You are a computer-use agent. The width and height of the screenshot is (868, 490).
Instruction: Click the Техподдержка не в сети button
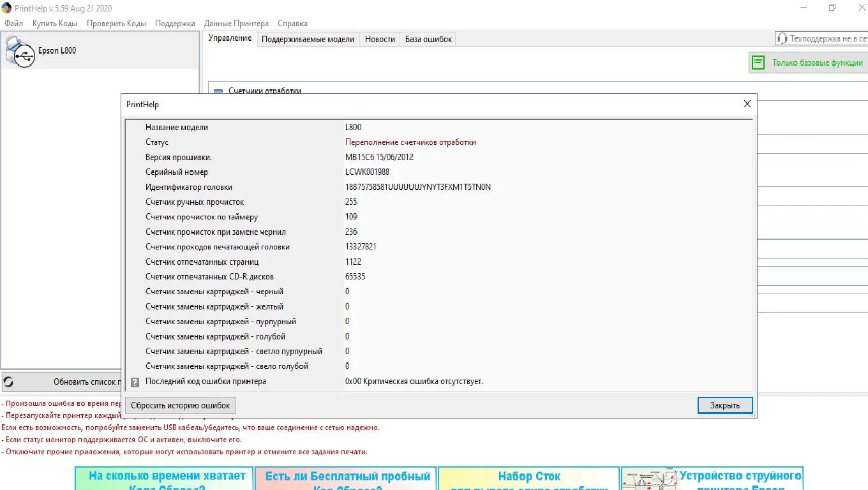[821, 39]
